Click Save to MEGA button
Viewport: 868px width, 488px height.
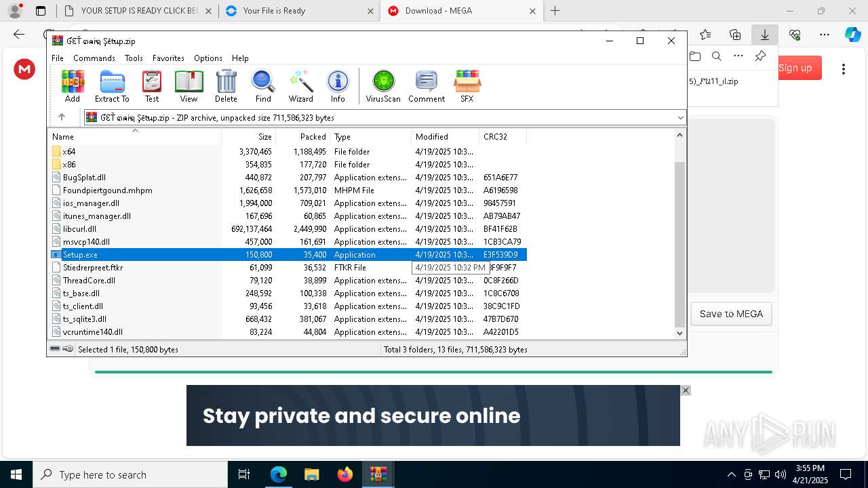coord(731,314)
